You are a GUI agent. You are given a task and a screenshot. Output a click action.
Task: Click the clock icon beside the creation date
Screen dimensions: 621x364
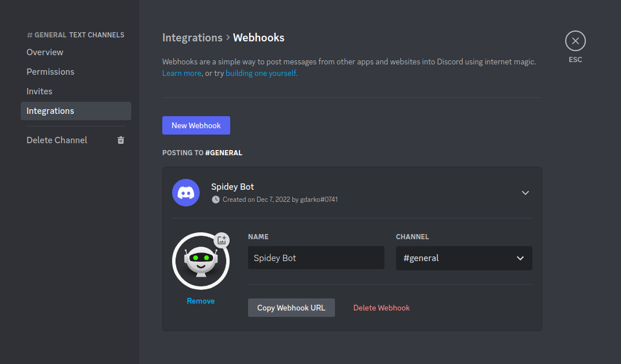pos(216,200)
